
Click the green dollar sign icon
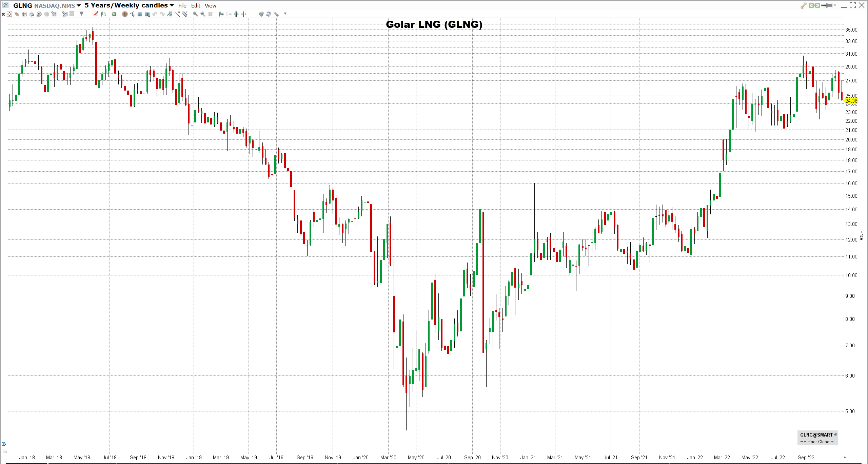(x=114, y=14)
